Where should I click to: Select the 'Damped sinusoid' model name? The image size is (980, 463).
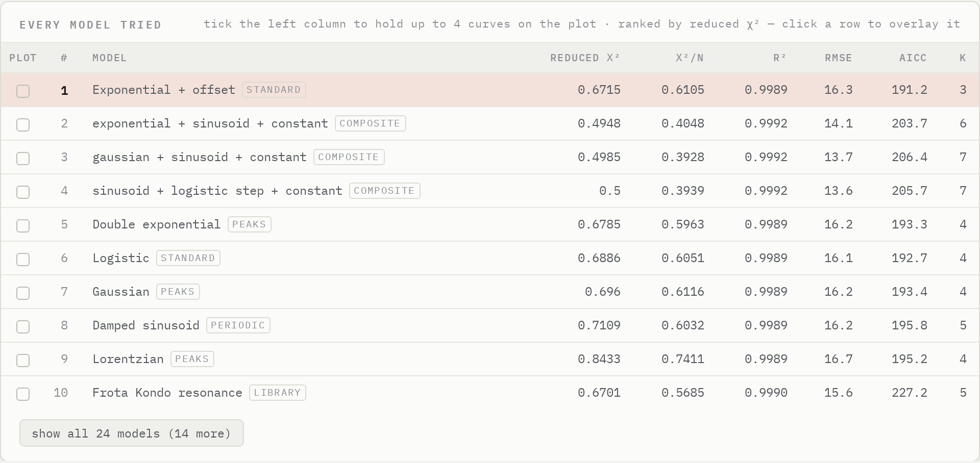pos(146,325)
